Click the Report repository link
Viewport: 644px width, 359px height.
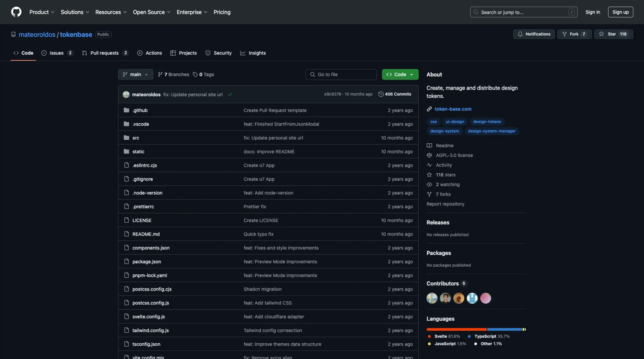click(x=445, y=204)
